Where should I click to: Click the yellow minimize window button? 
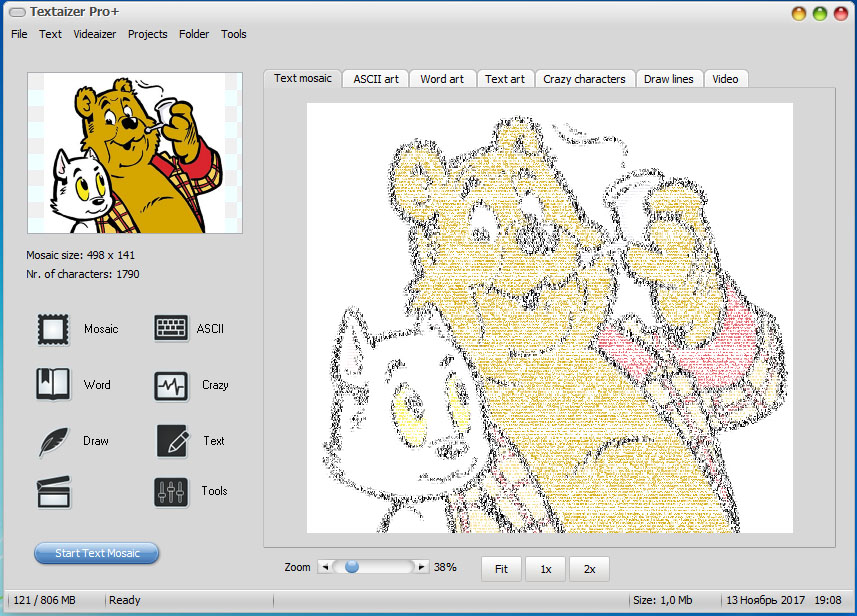(799, 14)
